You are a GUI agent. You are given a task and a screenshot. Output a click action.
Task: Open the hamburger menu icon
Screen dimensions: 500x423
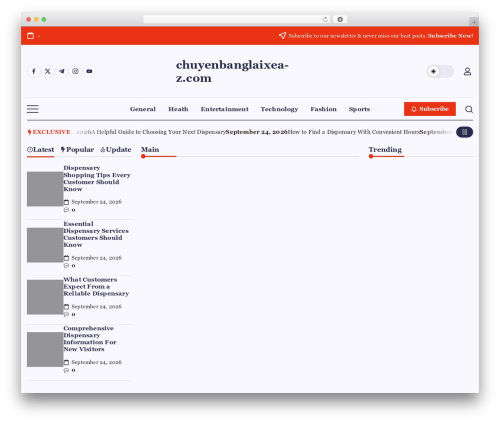coord(33,109)
